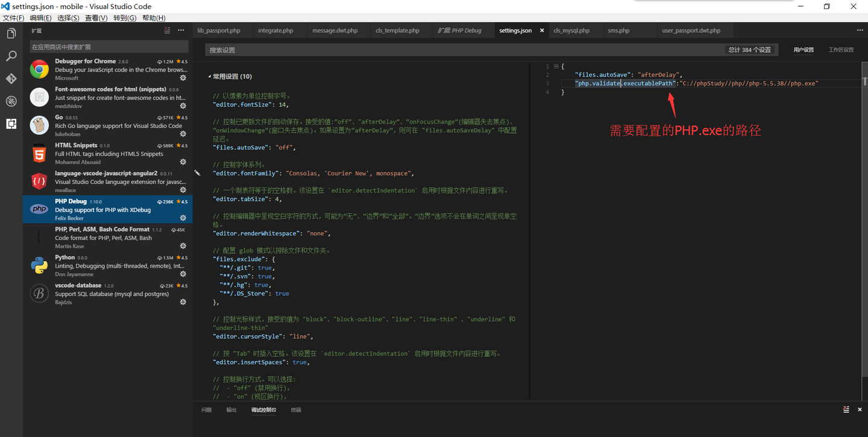This screenshot has width=868, height=437.
Task: Select the 用户设置 settings scope
Action: coord(804,50)
